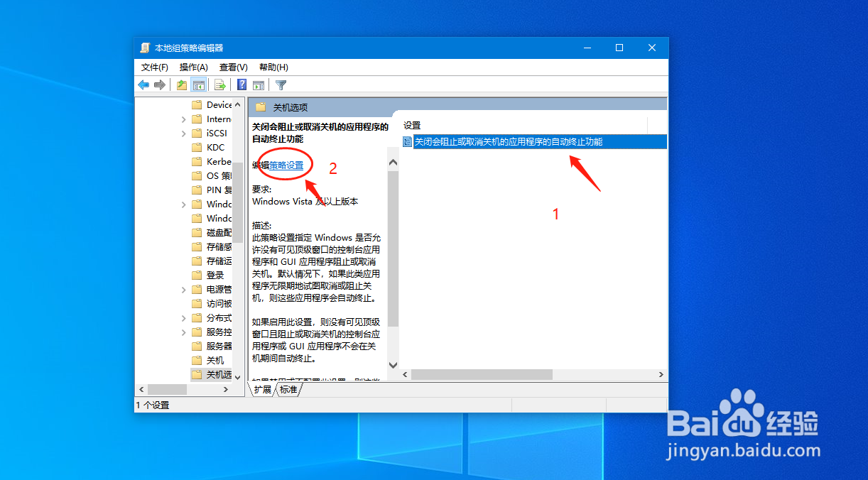Click the gray Forward arrow toolbar icon
Viewport: 868px width, 480px height.
pos(160,85)
